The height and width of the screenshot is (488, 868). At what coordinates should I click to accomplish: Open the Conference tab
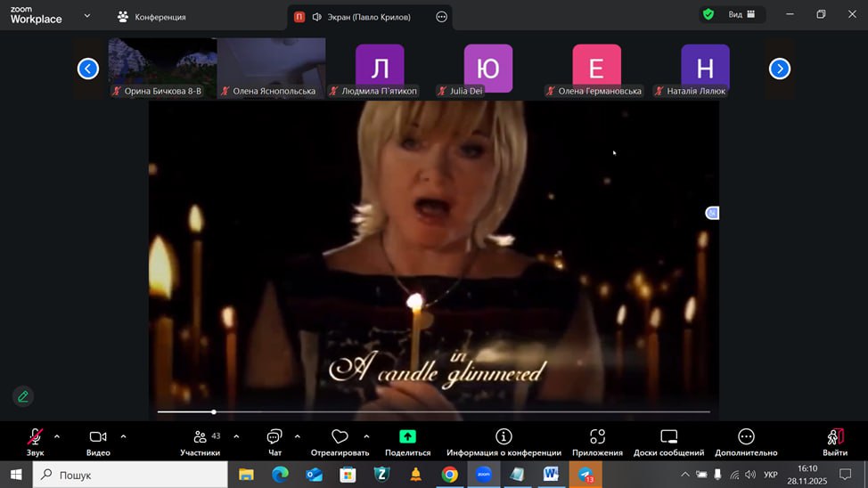tap(151, 17)
